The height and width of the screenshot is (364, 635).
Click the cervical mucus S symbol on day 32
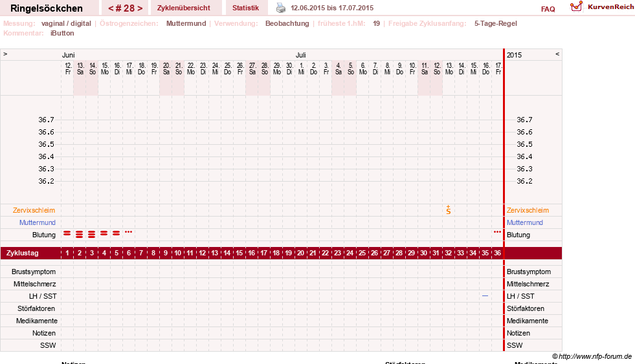449,209
